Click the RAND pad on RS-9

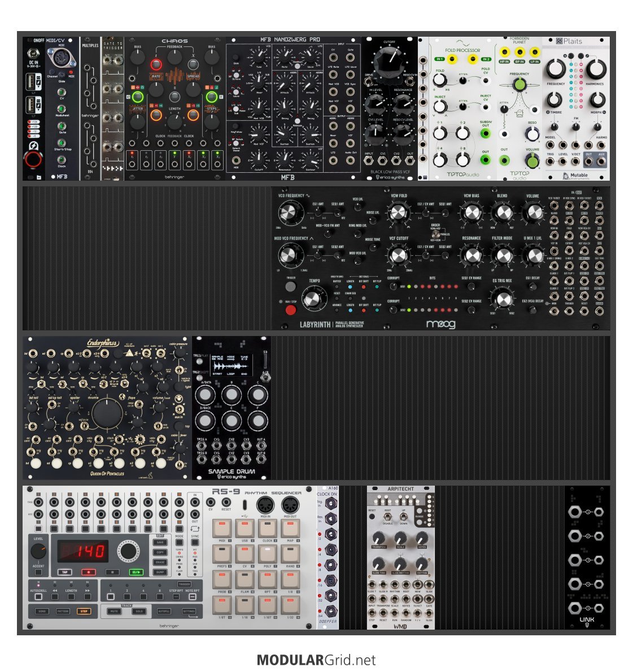point(290,554)
